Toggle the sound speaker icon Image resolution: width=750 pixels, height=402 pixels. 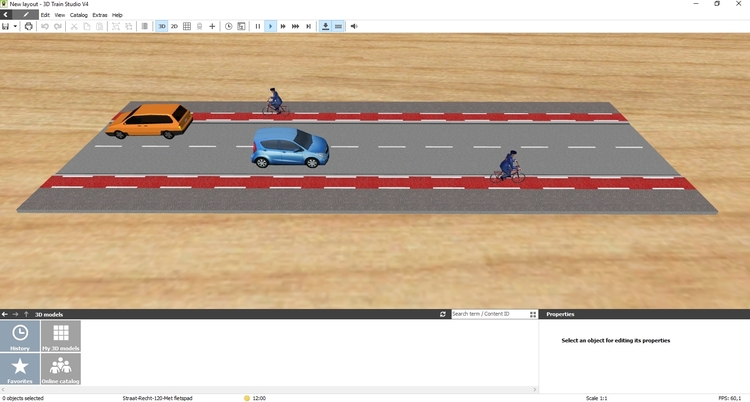pos(354,26)
